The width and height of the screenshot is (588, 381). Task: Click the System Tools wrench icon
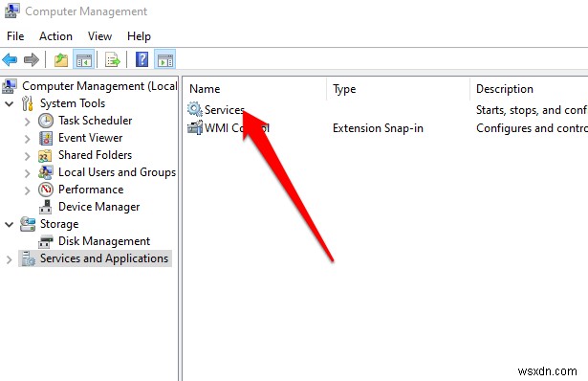point(28,103)
